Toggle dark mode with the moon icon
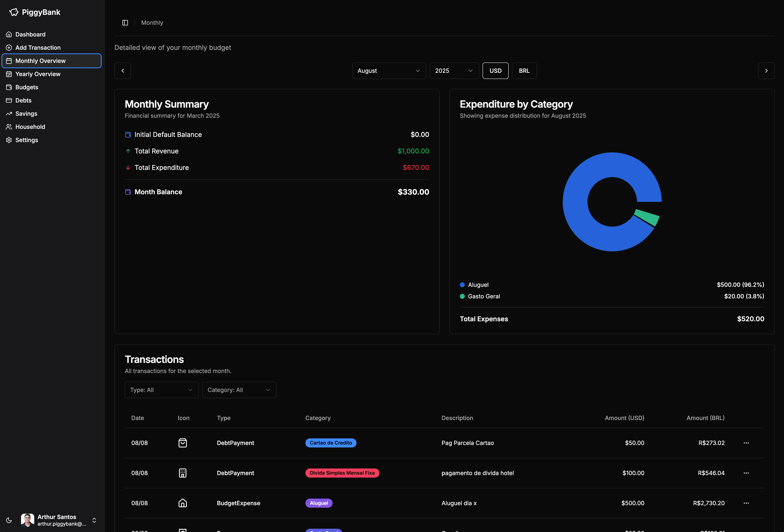 (x=9, y=520)
